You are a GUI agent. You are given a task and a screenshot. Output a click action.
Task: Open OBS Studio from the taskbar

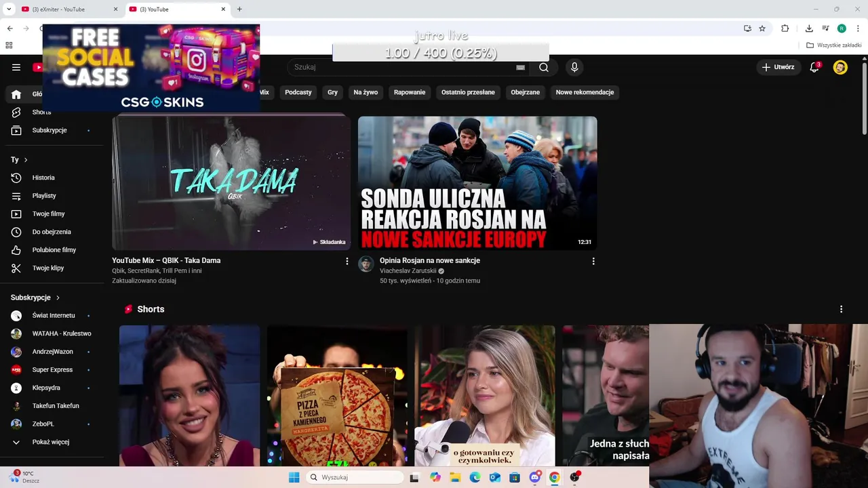point(575,477)
